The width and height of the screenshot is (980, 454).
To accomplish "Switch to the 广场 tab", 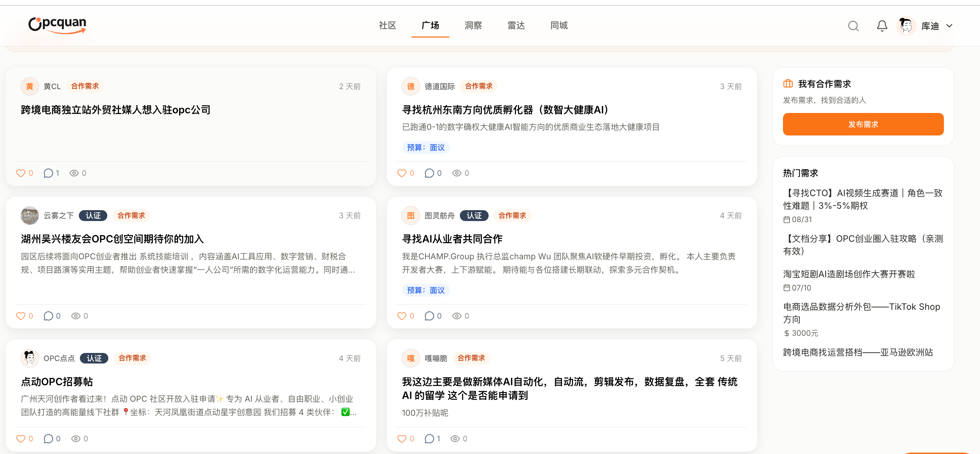I will (430, 26).
